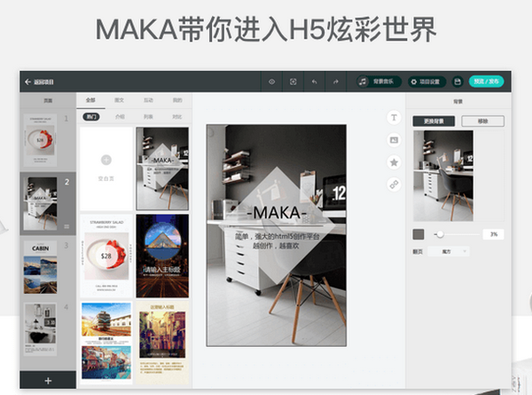Choose the pyramid night template card
This screenshot has height=395, width=532.
coord(162,257)
